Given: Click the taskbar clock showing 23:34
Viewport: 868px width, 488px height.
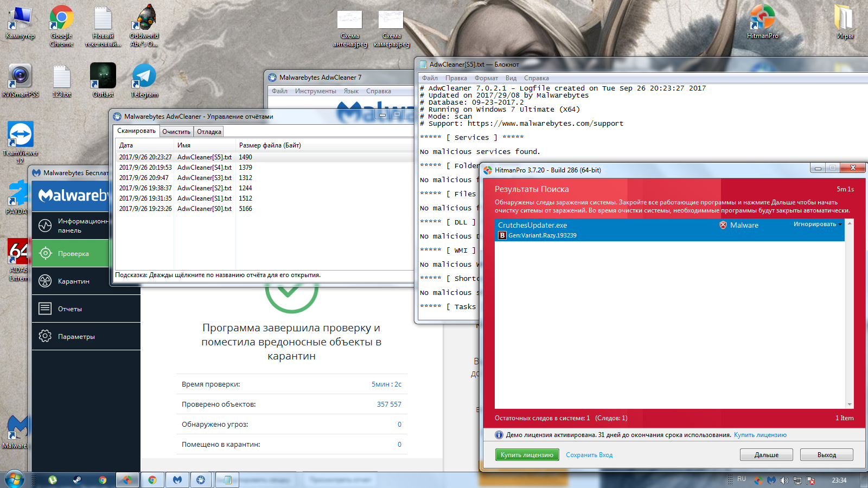Looking at the screenshot, I should point(839,480).
